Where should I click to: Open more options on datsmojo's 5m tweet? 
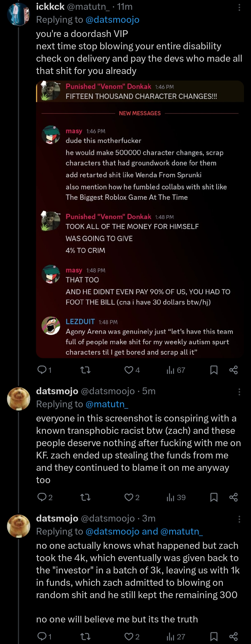239,392
